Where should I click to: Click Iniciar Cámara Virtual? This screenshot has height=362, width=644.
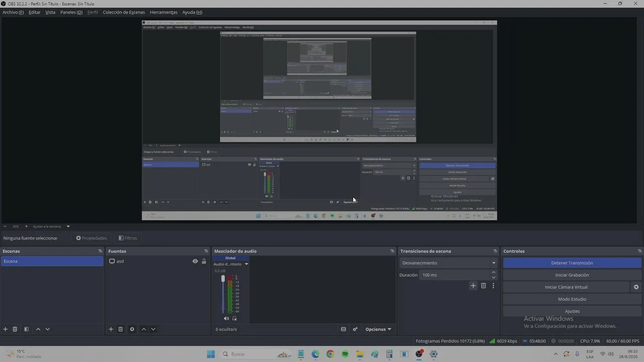(x=566, y=287)
